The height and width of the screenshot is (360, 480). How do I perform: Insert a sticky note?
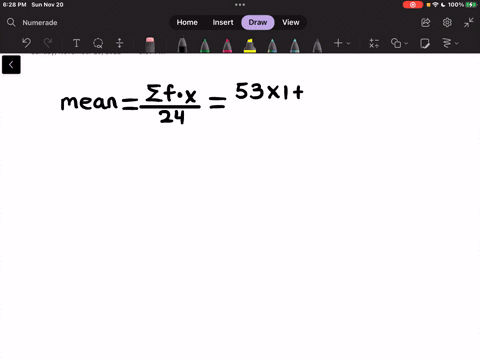(x=425, y=43)
